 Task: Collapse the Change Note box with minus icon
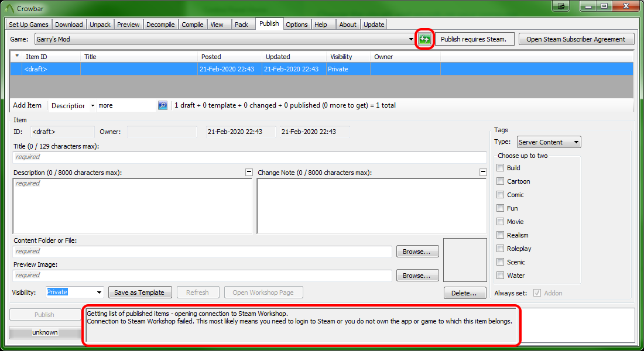483,173
